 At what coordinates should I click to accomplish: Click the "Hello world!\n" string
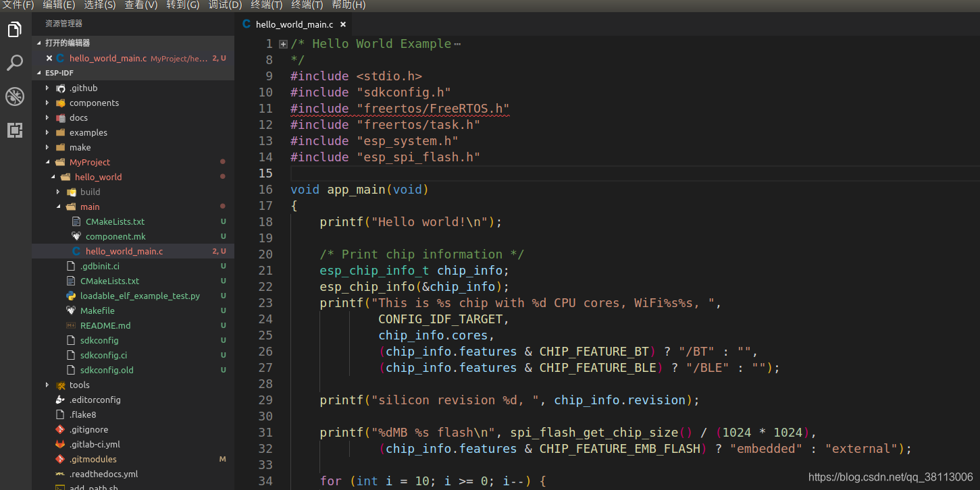[430, 222]
